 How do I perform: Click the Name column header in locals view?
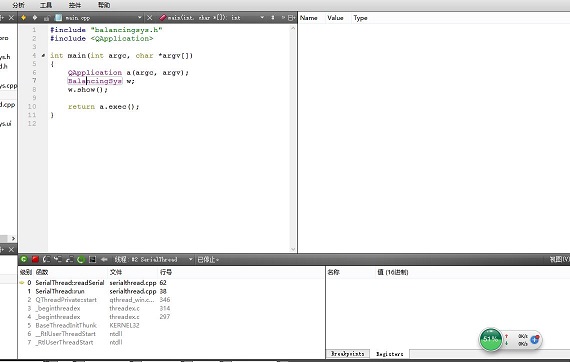click(309, 18)
